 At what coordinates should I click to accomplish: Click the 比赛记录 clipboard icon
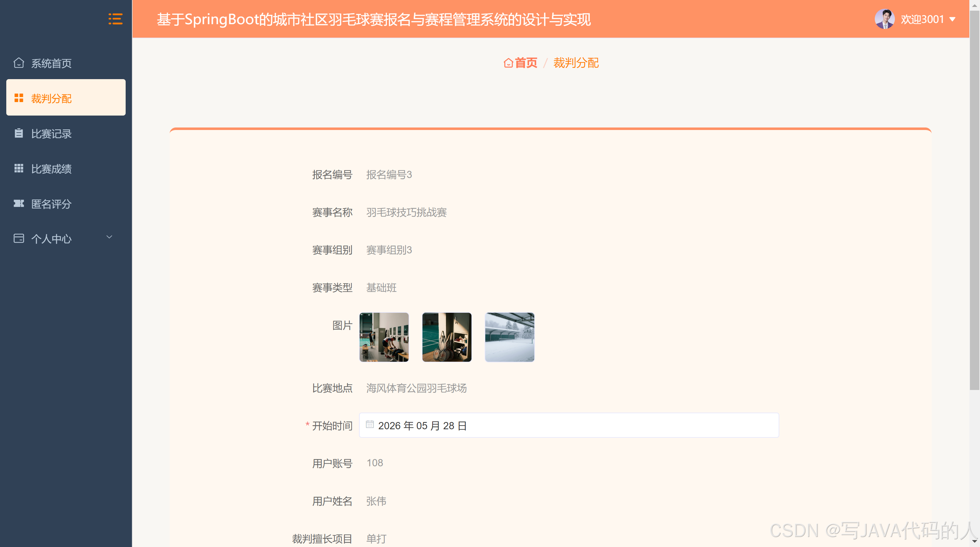[19, 133]
